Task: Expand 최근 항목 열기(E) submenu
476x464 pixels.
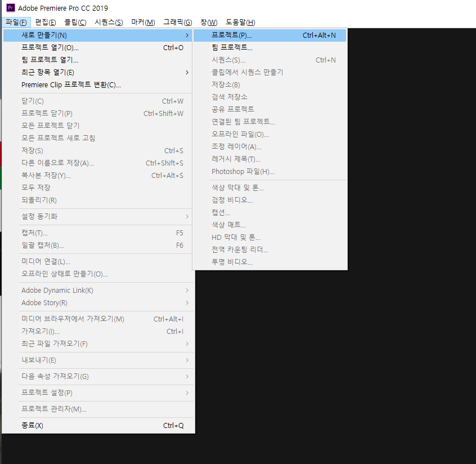Action: [x=97, y=72]
